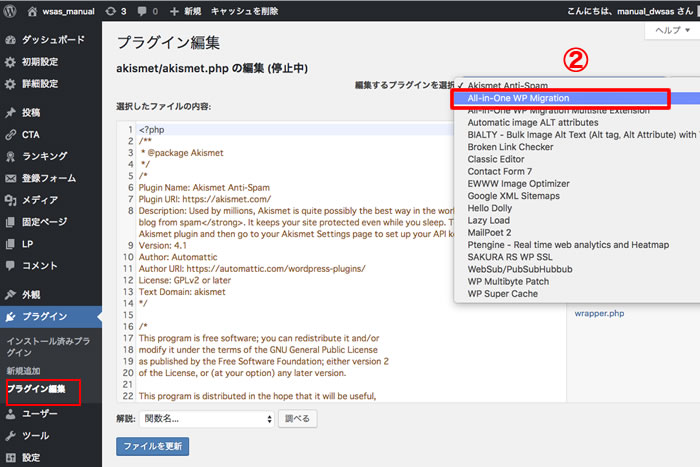Click the Plugin URI akismet.com code line
This screenshot has width=700, height=467.
click(x=204, y=199)
